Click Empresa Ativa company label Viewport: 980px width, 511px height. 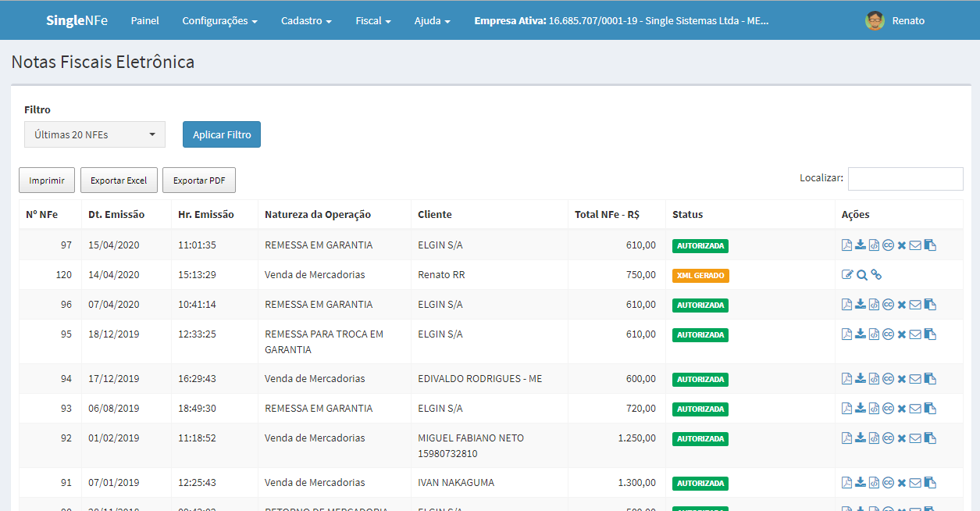(x=622, y=21)
